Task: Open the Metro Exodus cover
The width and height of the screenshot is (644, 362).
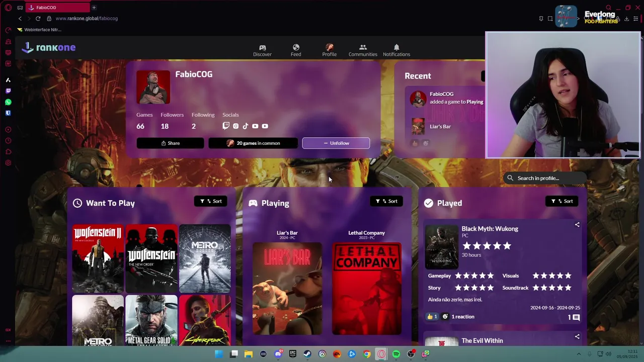Action: coord(205,258)
